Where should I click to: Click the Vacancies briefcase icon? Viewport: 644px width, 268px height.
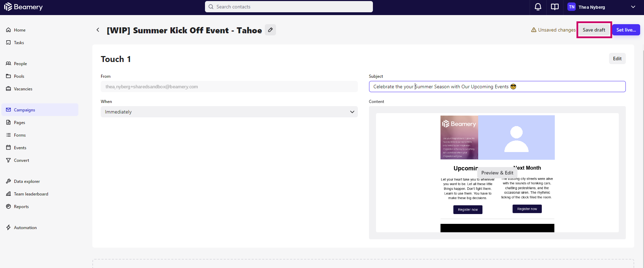coord(8,89)
